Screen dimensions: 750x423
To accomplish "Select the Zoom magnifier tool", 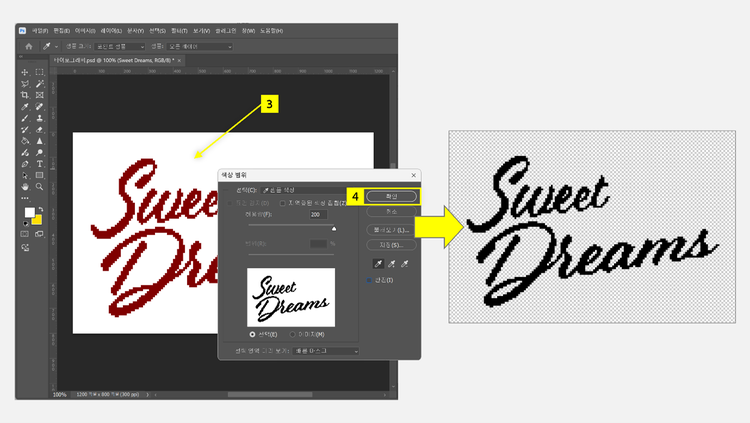I will coord(40,187).
